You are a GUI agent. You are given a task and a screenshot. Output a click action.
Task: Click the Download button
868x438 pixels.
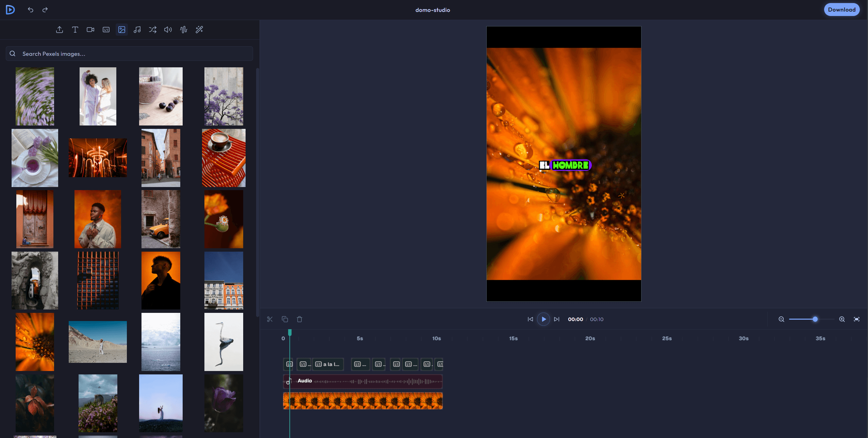click(842, 10)
